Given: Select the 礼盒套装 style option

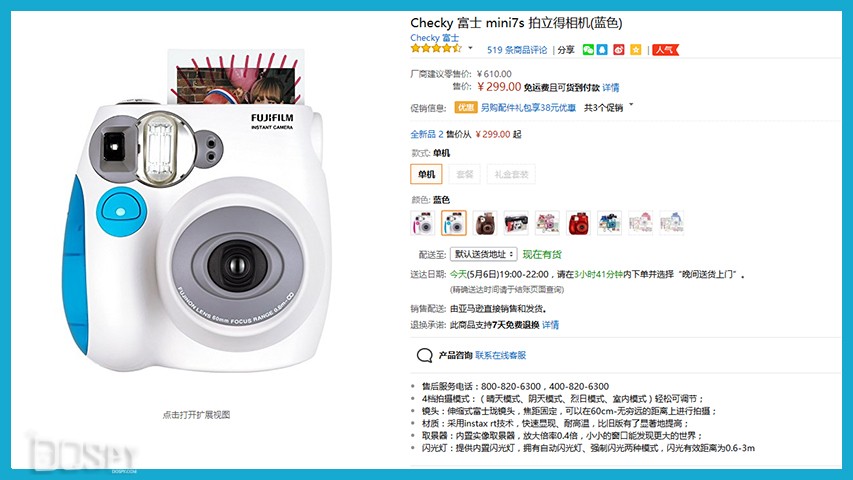Looking at the screenshot, I should tap(511, 174).
